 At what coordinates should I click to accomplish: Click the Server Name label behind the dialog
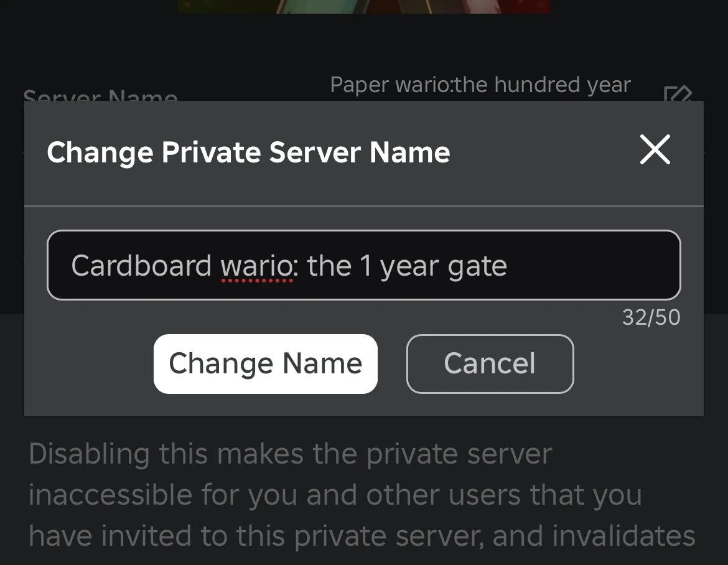(x=101, y=95)
